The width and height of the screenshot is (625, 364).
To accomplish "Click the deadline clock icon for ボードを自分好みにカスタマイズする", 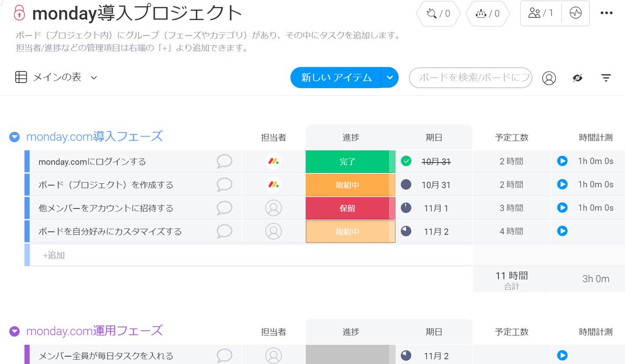I will pyautogui.click(x=406, y=231).
